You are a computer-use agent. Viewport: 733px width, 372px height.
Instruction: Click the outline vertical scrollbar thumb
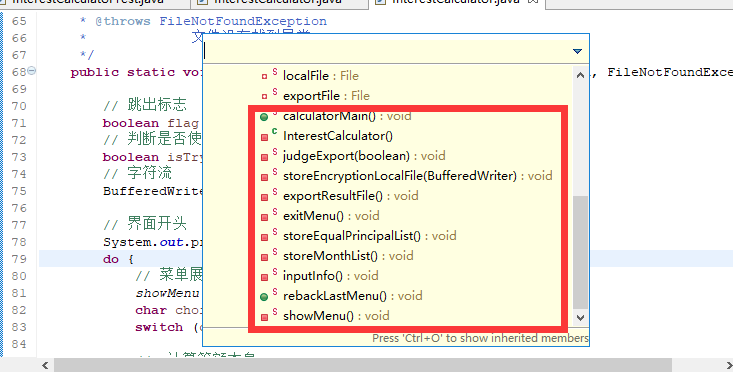point(581,252)
